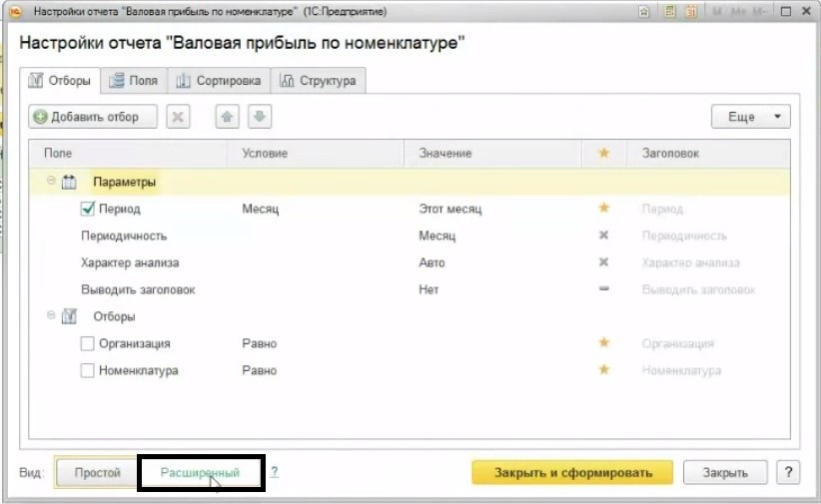Click the favorites star icon in title bar

tap(645, 11)
